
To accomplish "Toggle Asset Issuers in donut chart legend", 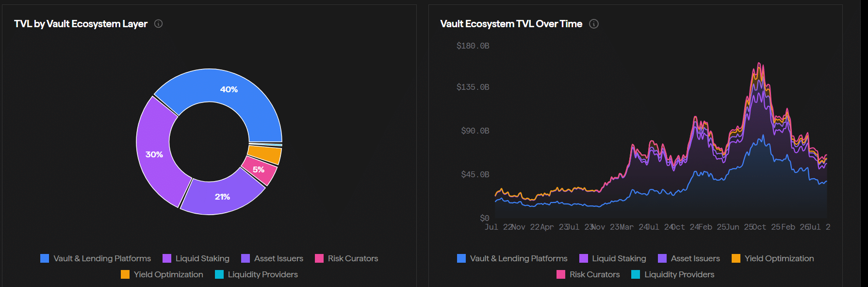I will point(272,258).
